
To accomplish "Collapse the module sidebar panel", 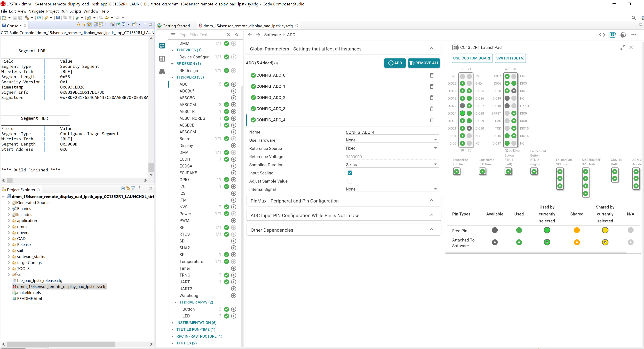I will (x=237, y=35).
